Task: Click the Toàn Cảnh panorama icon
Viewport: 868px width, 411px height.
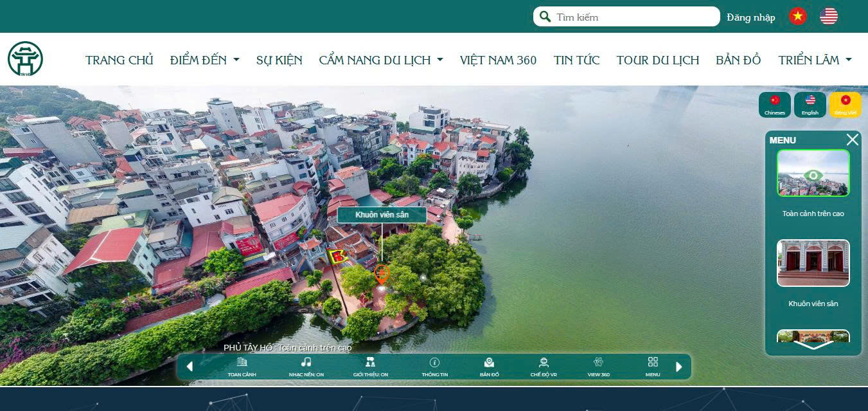Action: 242,366
